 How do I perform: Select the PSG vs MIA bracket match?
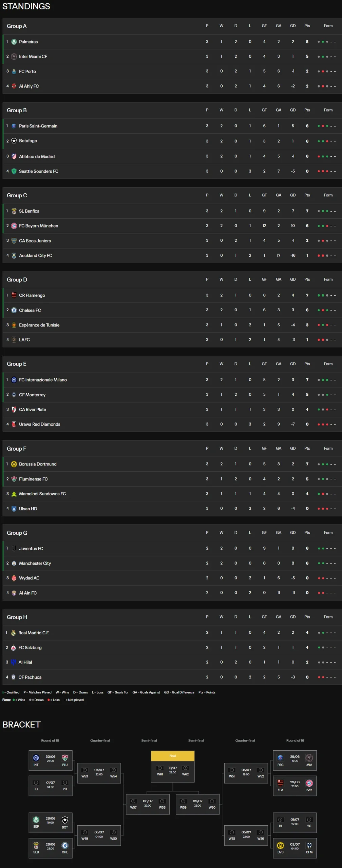(294, 760)
